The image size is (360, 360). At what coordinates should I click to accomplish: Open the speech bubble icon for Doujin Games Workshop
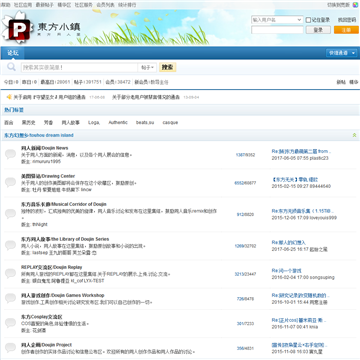10,298
